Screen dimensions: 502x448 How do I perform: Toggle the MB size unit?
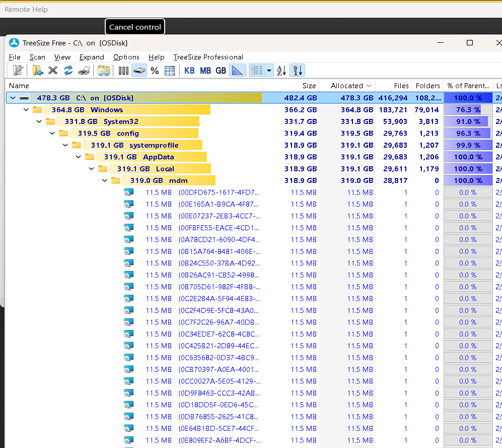click(205, 71)
